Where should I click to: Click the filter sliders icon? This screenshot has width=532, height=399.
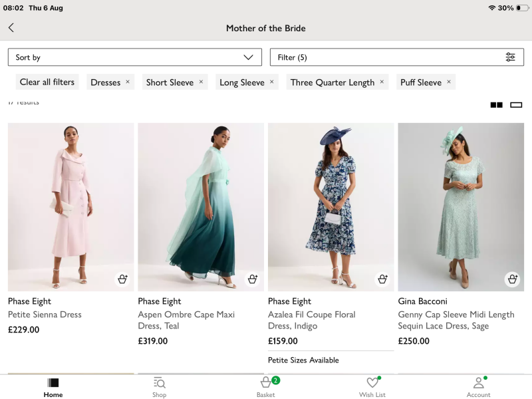coord(510,57)
